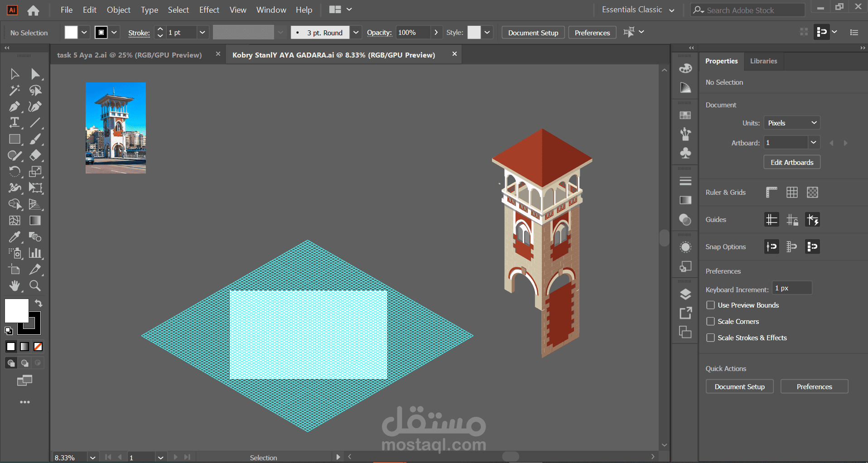Enable Scale Corners checkbox
This screenshot has width=868, height=463.
tap(710, 322)
